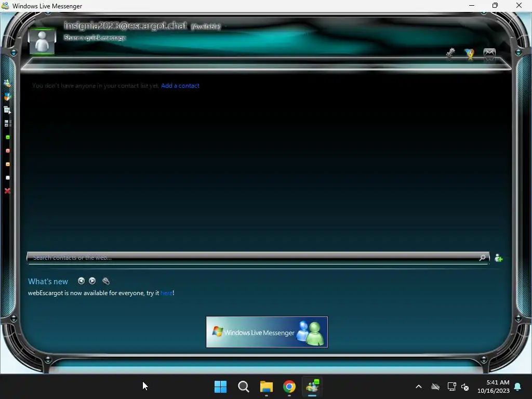Click Windows Live Messenger taskbar icon
Viewport: 532px width, 399px height.
pyautogui.click(x=312, y=387)
